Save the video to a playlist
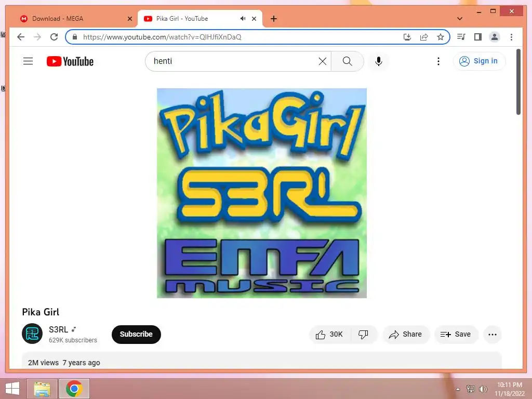532x399 pixels. [456, 335]
